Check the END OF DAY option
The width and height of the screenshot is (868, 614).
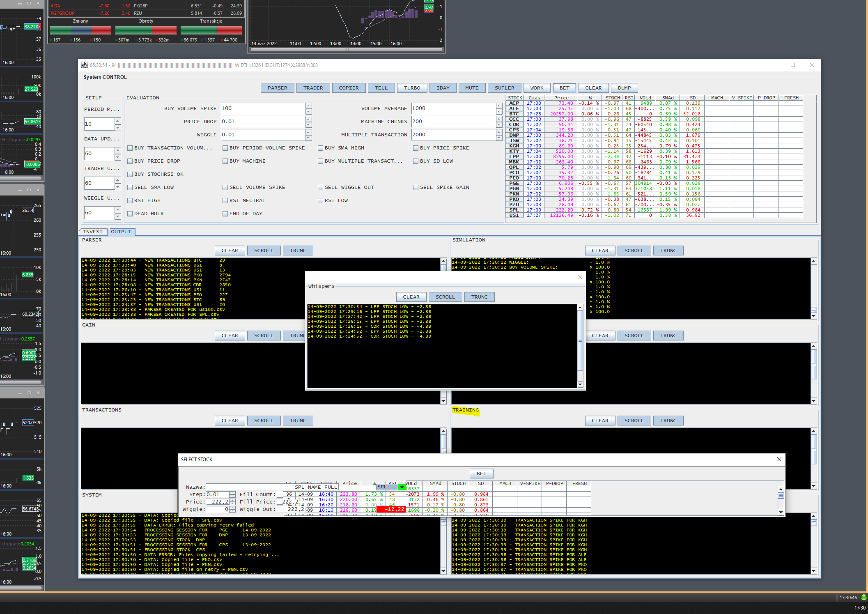225,214
